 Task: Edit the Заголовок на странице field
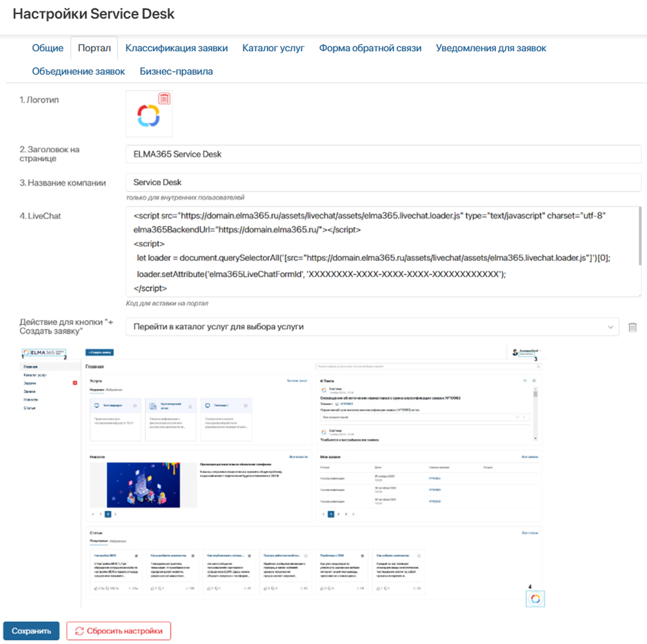(x=383, y=154)
